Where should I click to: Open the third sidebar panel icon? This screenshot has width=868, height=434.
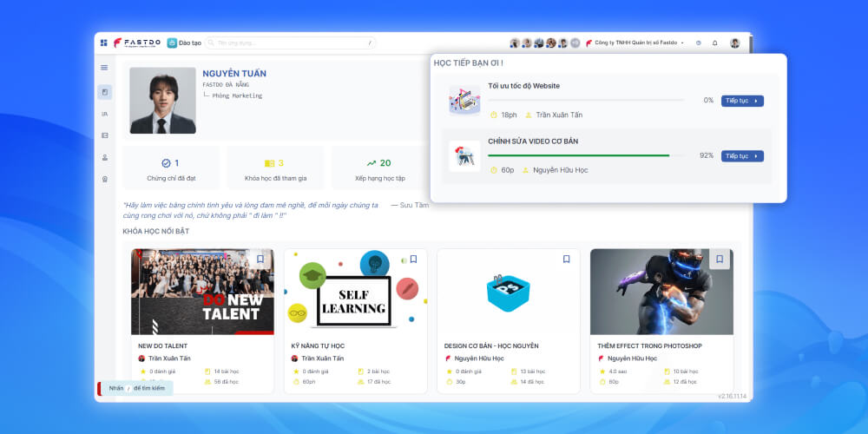105,135
